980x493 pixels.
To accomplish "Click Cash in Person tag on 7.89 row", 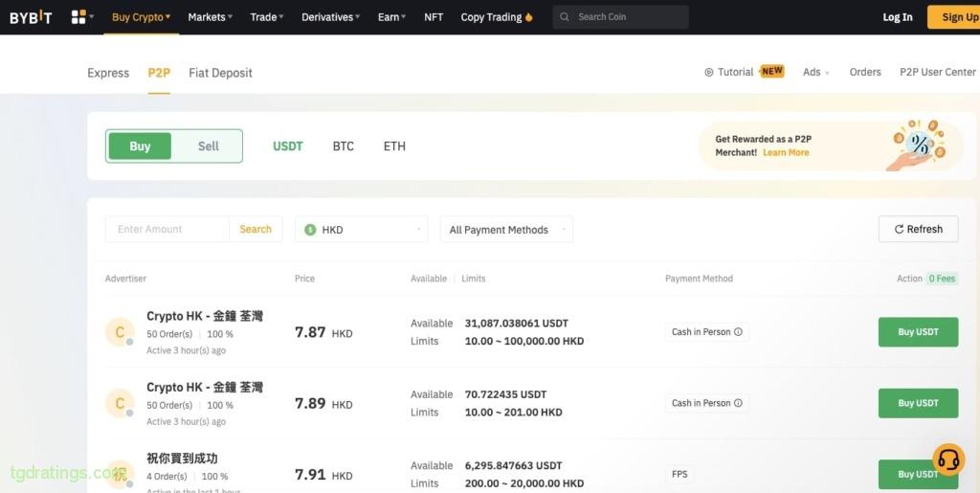I will (707, 403).
